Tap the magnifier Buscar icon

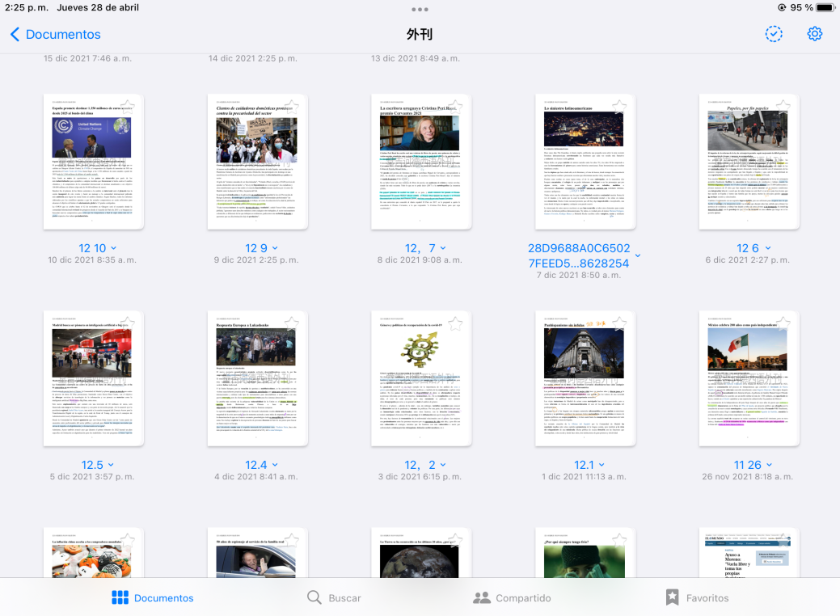tap(314, 597)
